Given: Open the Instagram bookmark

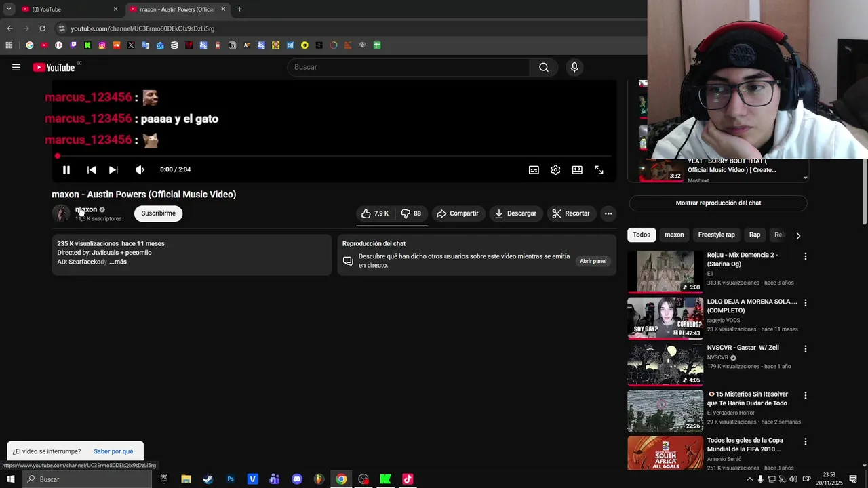Looking at the screenshot, I should click(102, 45).
